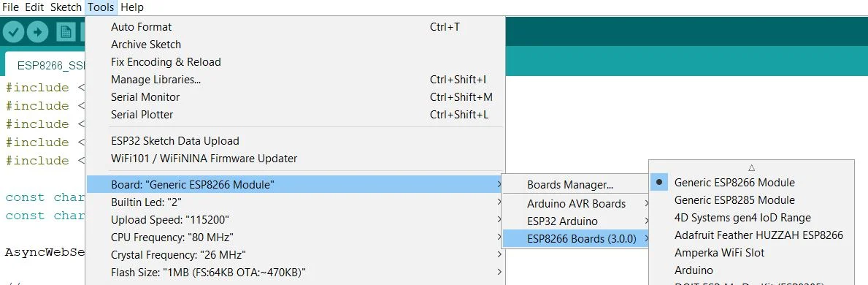Viewport: 868px width, 285px height.
Task: Open the CPU Frequency "80 MHz" submenu
Action: pyautogui.click(x=296, y=237)
